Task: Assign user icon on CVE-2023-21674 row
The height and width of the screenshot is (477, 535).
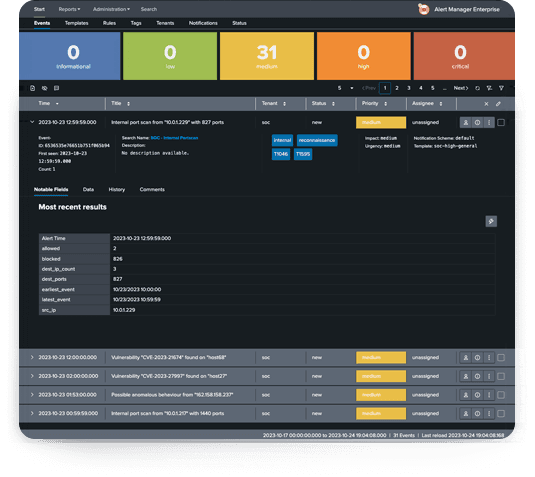Action: pyautogui.click(x=465, y=357)
